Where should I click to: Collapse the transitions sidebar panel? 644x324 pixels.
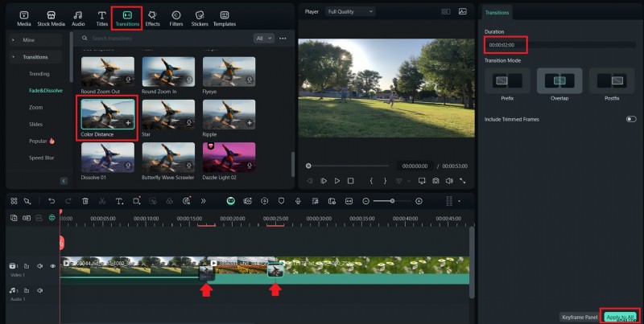pos(64,181)
